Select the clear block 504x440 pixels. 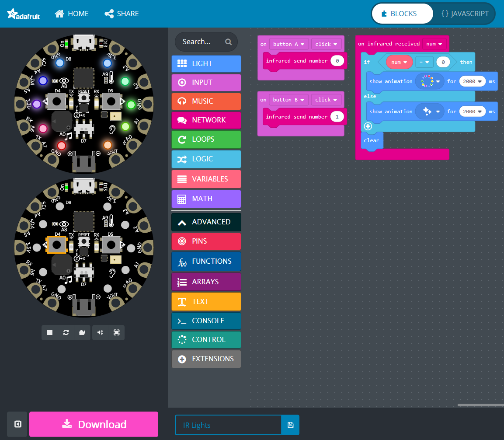point(372,140)
